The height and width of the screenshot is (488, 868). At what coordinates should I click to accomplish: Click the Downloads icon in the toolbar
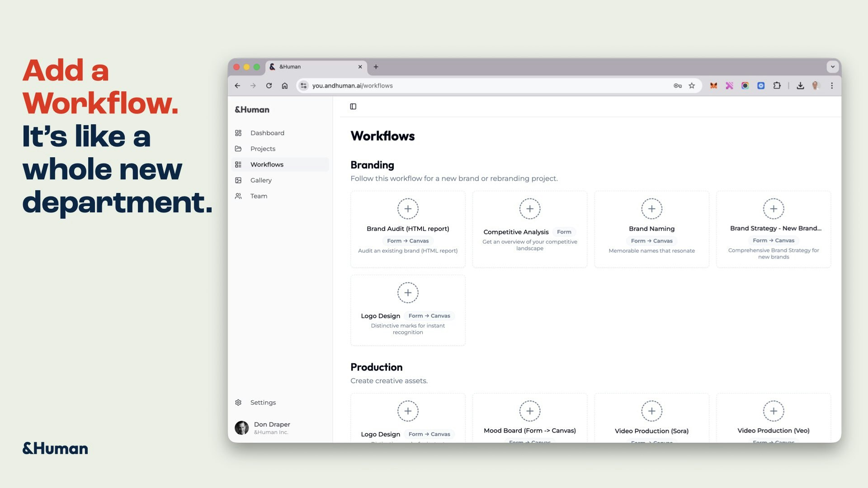pos(799,85)
